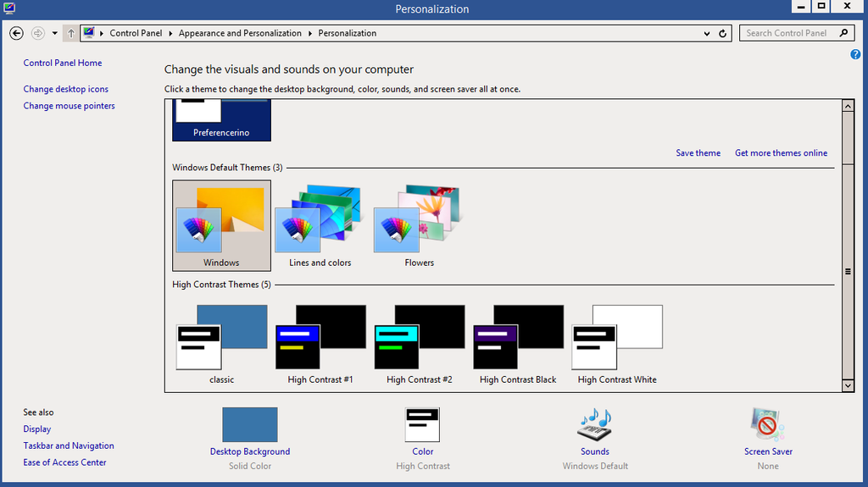
Task: Click Get more themes online
Action: (781, 152)
